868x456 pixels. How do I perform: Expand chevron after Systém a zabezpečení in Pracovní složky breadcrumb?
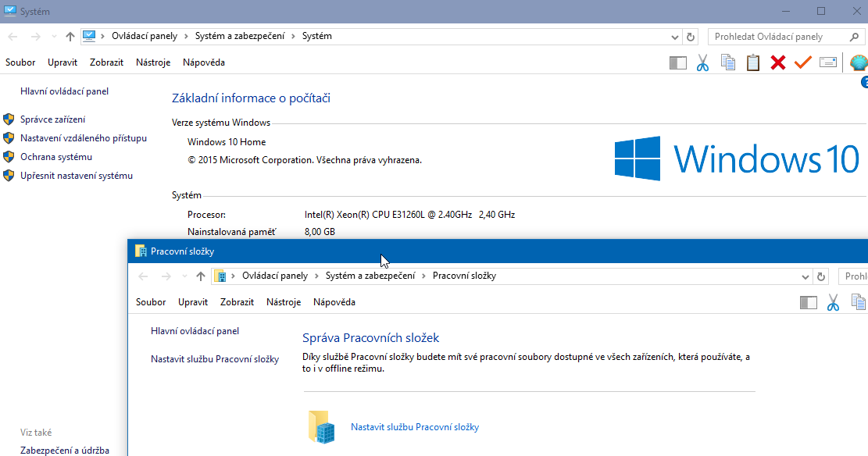click(x=424, y=276)
